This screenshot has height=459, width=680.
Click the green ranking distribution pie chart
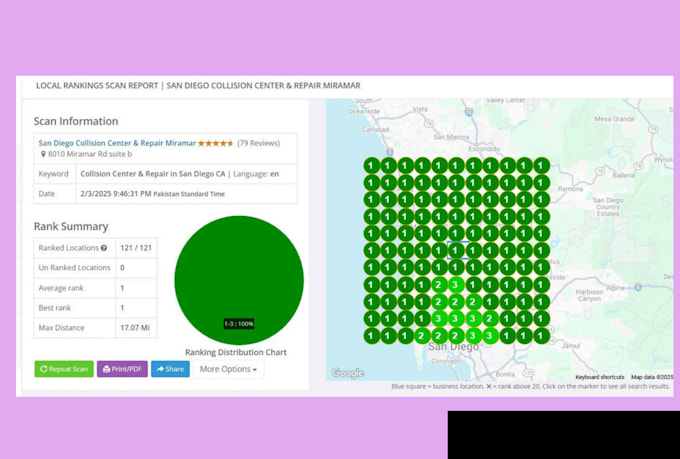click(239, 280)
